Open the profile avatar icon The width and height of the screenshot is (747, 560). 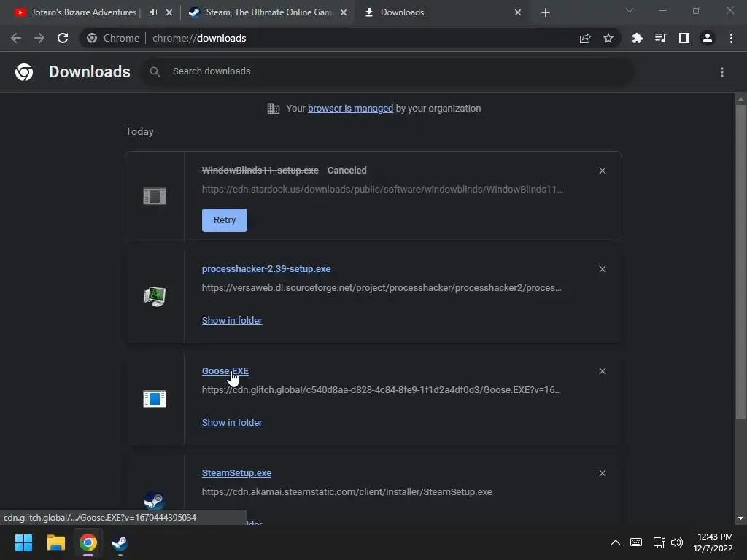[x=708, y=38]
